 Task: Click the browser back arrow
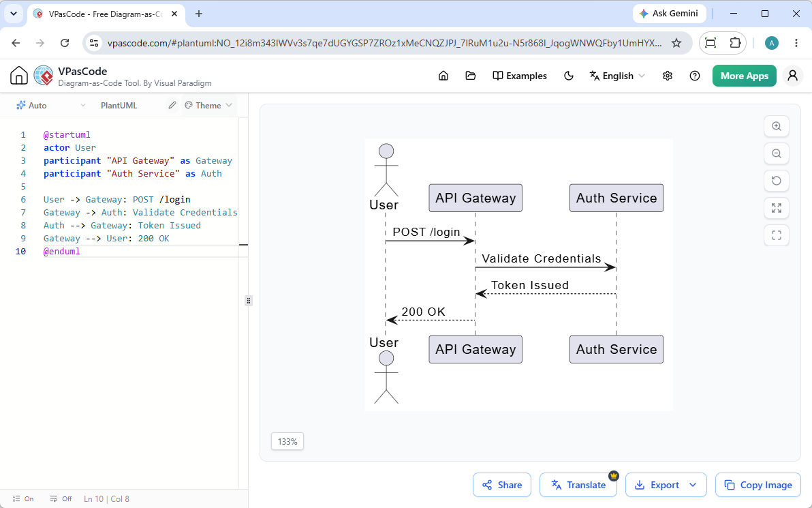[16, 43]
